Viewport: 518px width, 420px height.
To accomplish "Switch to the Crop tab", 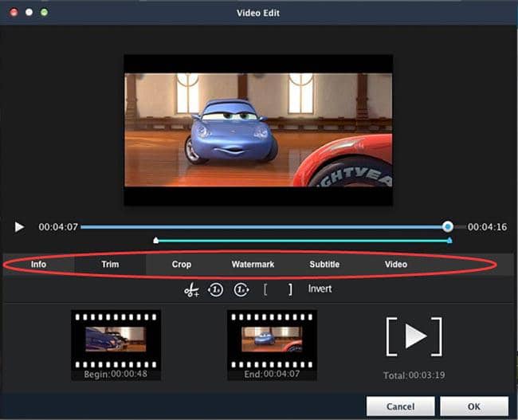I will pos(182,265).
